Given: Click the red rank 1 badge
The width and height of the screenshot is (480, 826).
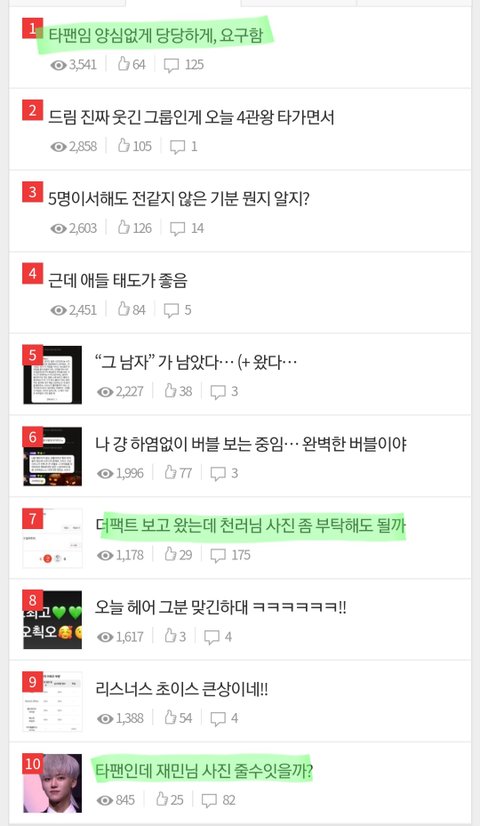Looking at the screenshot, I should (x=32, y=28).
